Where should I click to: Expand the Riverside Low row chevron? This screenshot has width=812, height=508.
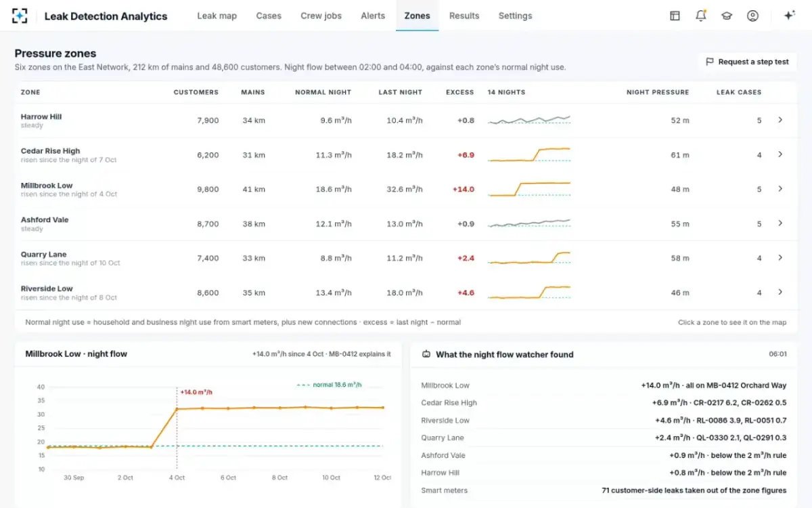(x=780, y=293)
